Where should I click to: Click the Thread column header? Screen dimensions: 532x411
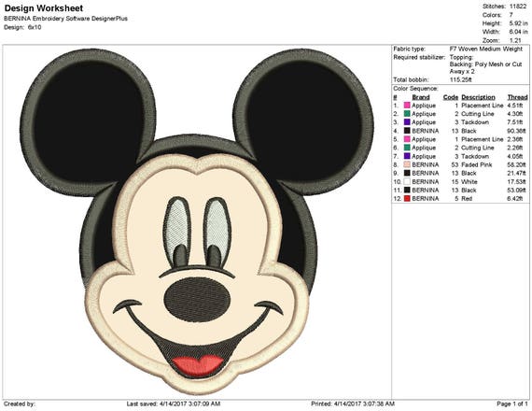pos(517,97)
